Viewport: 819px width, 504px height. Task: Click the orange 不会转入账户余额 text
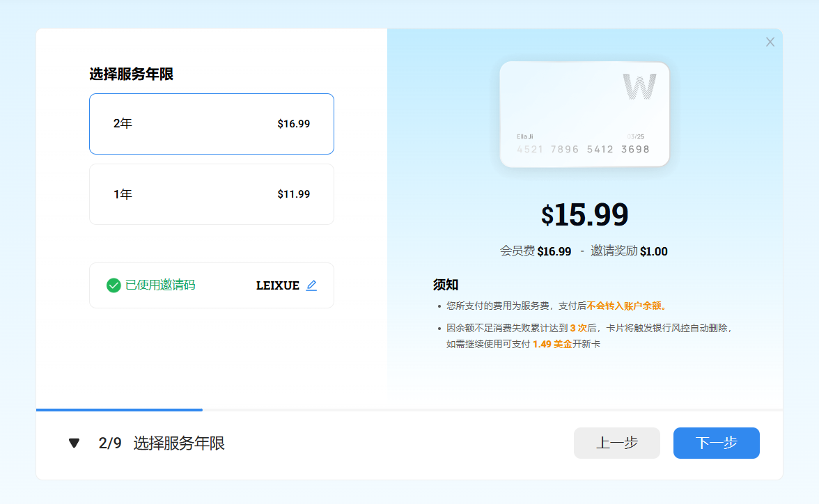click(x=626, y=306)
